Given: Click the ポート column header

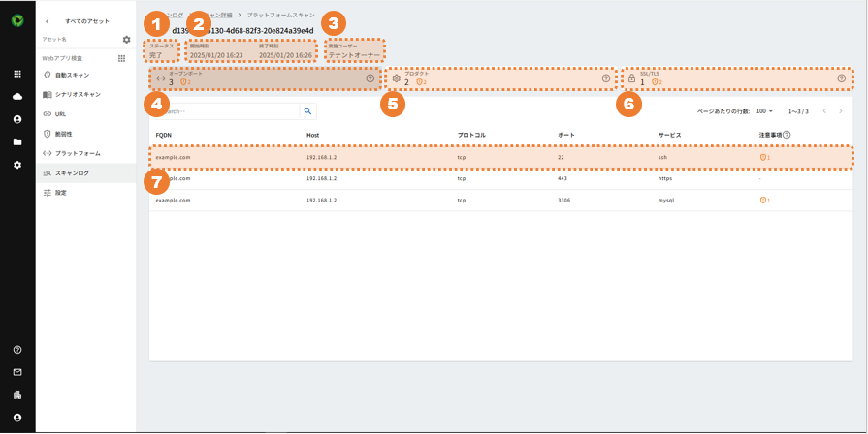Looking at the screenshot, I should pos(565,135).
